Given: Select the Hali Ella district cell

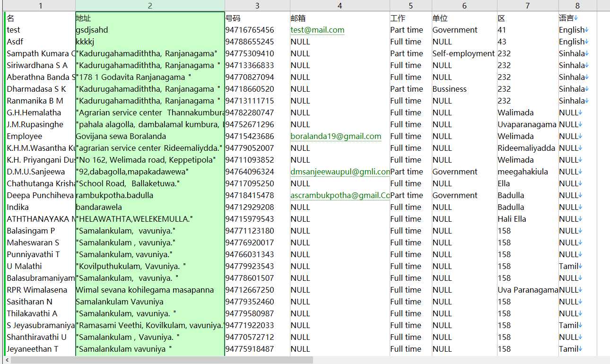Looking at the screenshot, I should (x=528, y=219).
